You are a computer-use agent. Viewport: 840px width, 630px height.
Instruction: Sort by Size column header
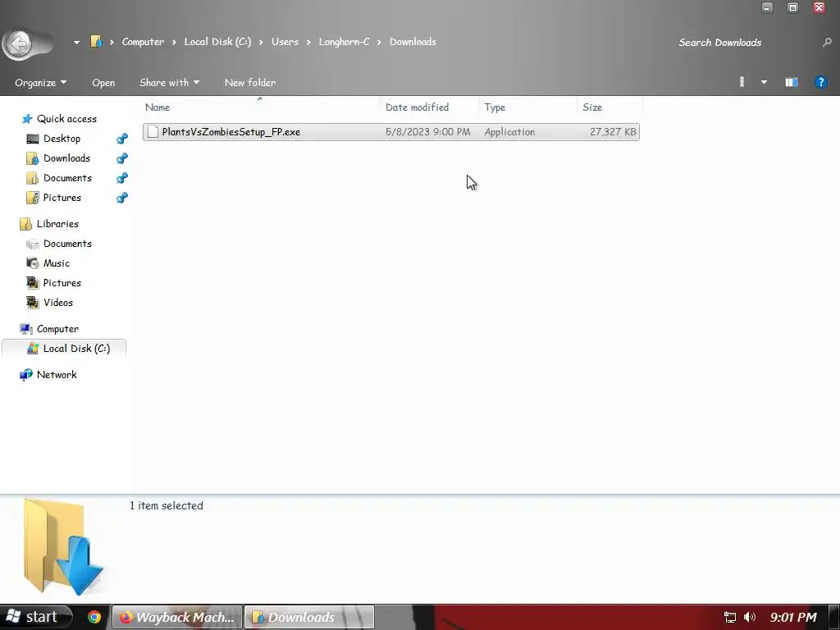pos(609,107)
